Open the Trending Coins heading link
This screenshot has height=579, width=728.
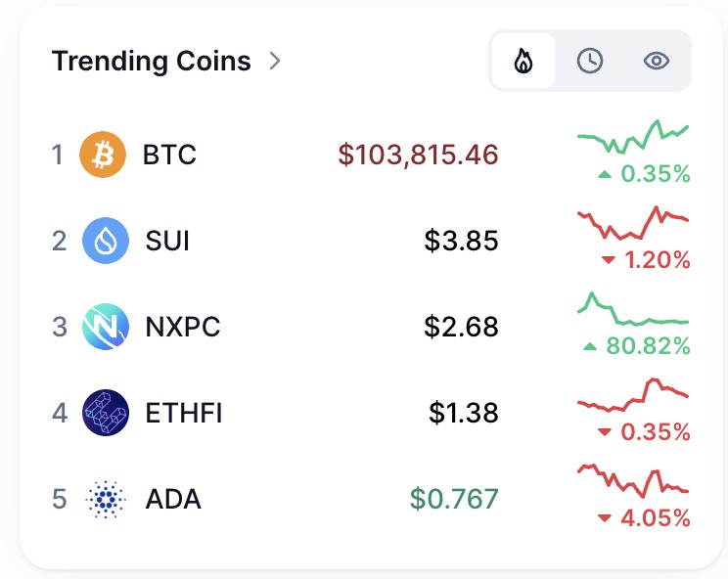tap(152, 61)
